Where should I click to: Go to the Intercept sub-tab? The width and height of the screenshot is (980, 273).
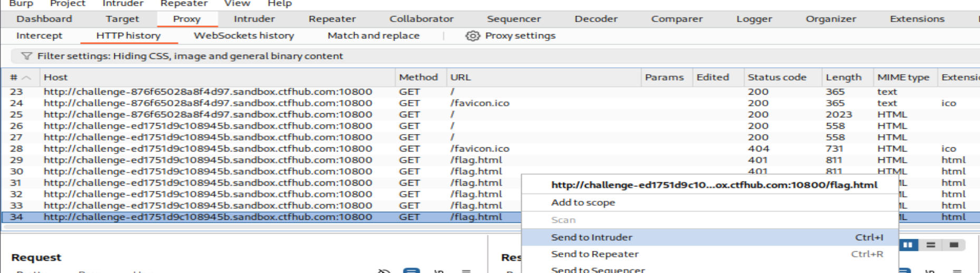pos(39,36)
